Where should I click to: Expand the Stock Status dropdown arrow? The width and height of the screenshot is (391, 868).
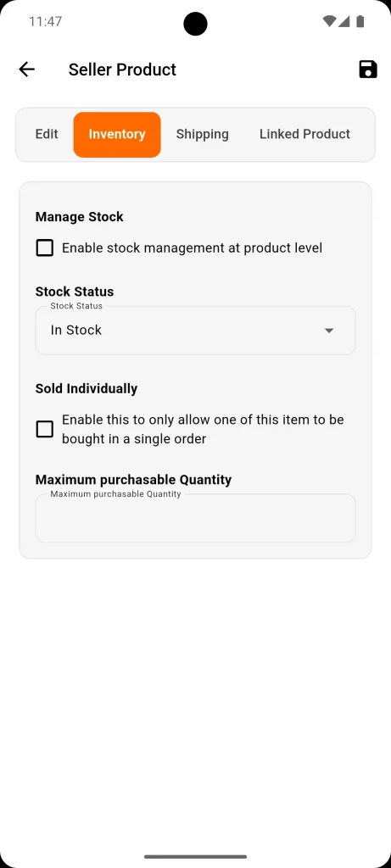329,331
